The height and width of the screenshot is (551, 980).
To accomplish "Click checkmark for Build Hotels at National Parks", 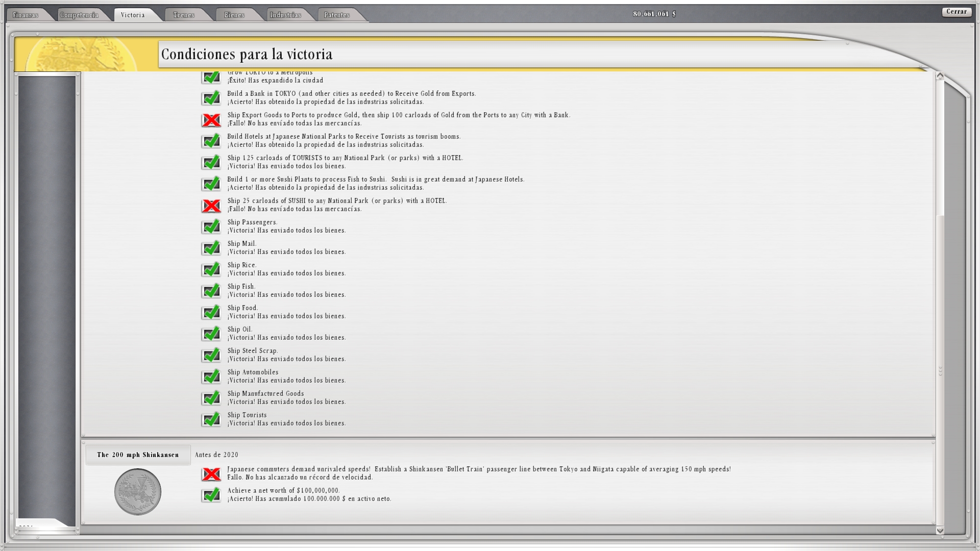I will (211, 140).
